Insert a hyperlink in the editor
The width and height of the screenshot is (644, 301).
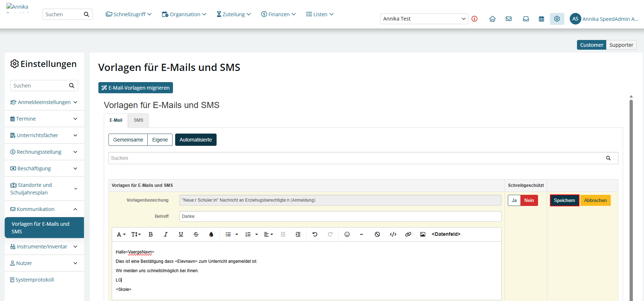point(408,234)
